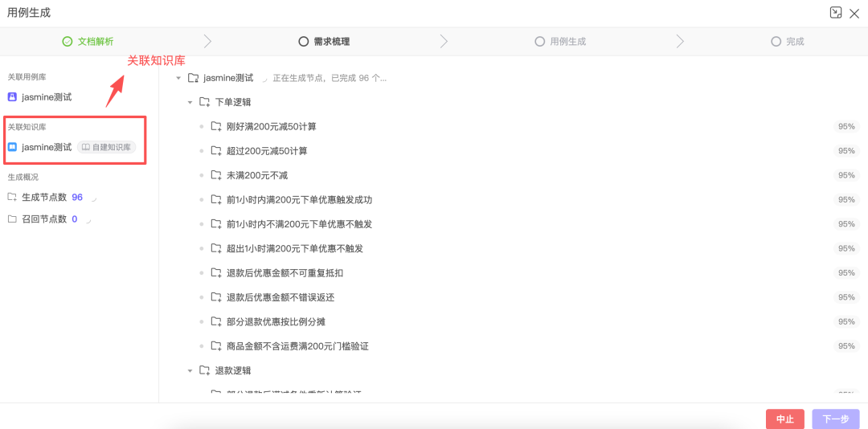The height and width of the screenshot is (429, 868).
Task: Click 95% badge of 商品金额不含运费满200元门槛验证
Action: 847,346
